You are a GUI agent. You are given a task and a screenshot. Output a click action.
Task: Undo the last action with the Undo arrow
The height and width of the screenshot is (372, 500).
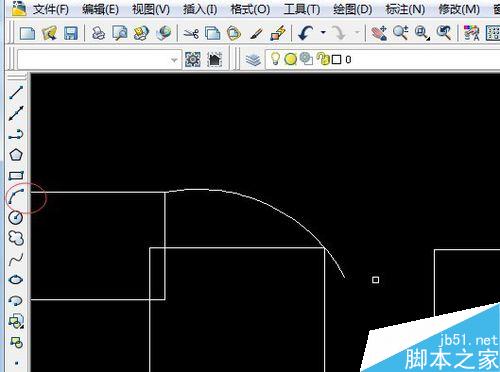[306, 33]
